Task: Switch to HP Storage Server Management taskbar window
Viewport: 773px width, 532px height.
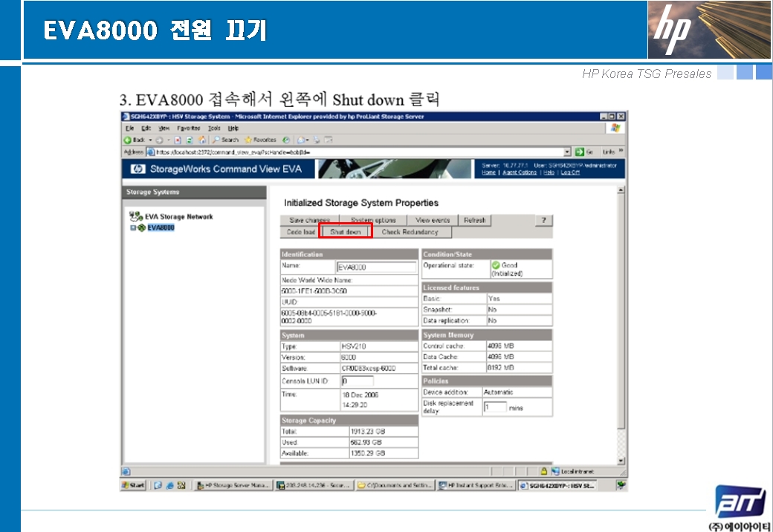Action: [x=233, y=485]
